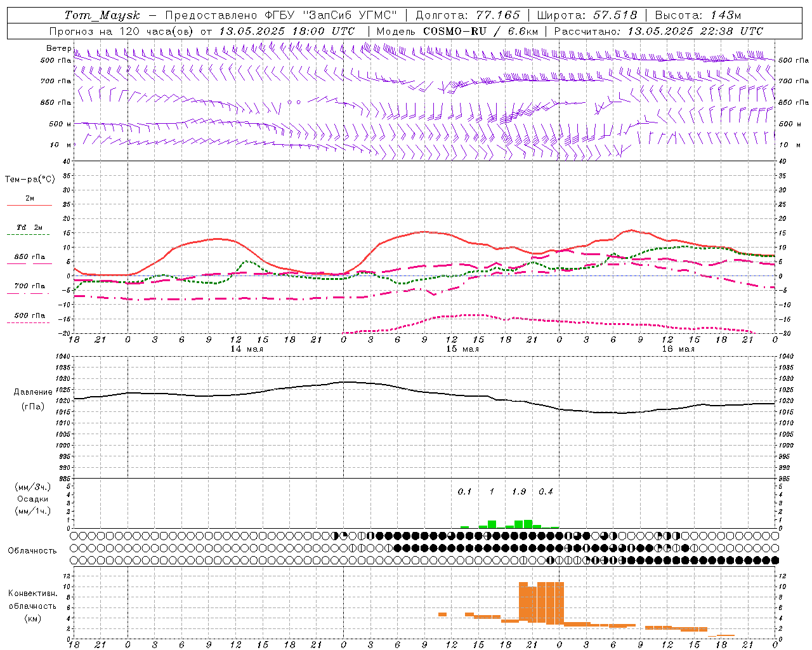Click the 'Модель COSMO-RU / 6.6км' model label
812x650 pixels.
point(457,31)
